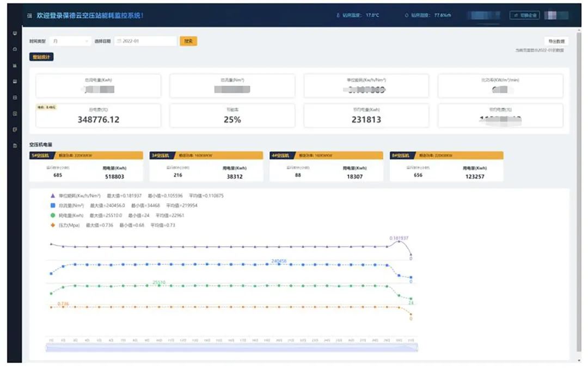Open the date picker showing 2022-01
588x370 pixels.
pyautogui.click(x=145, y=41)
